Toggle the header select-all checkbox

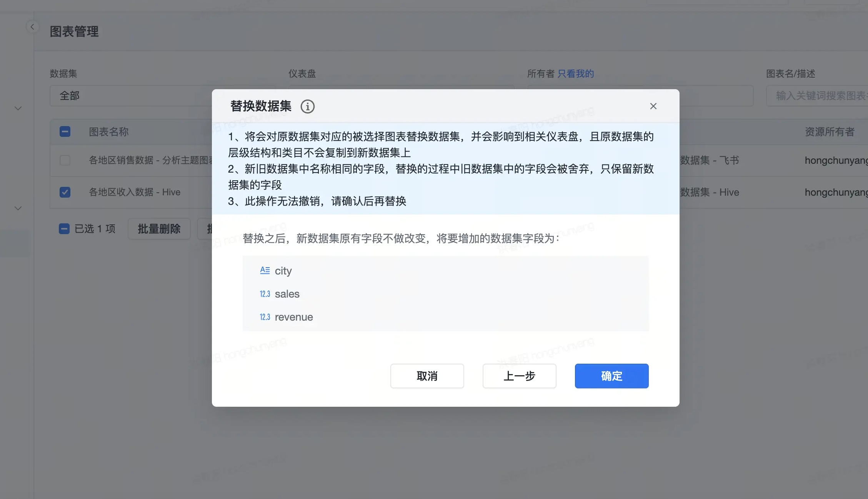tap(65, 132)
